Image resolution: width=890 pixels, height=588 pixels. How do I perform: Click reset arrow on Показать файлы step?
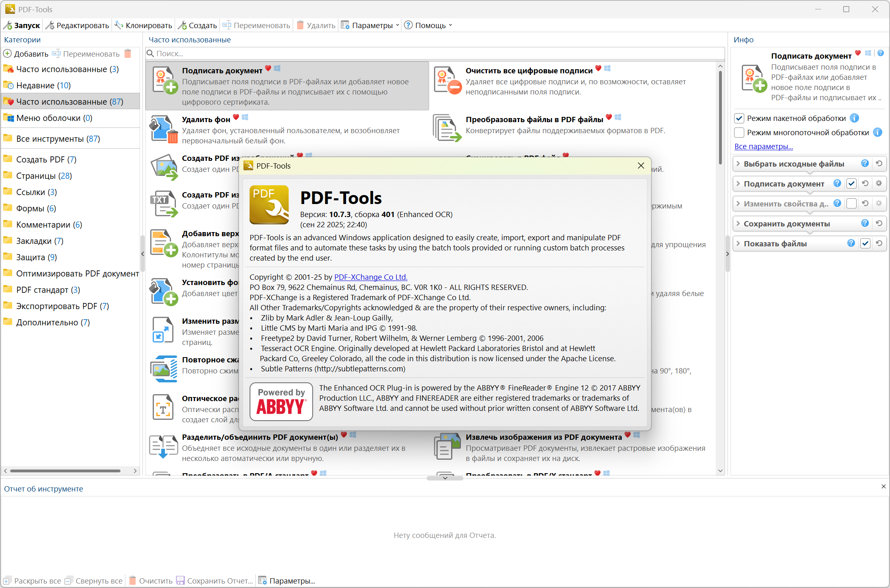click(879, 244)
